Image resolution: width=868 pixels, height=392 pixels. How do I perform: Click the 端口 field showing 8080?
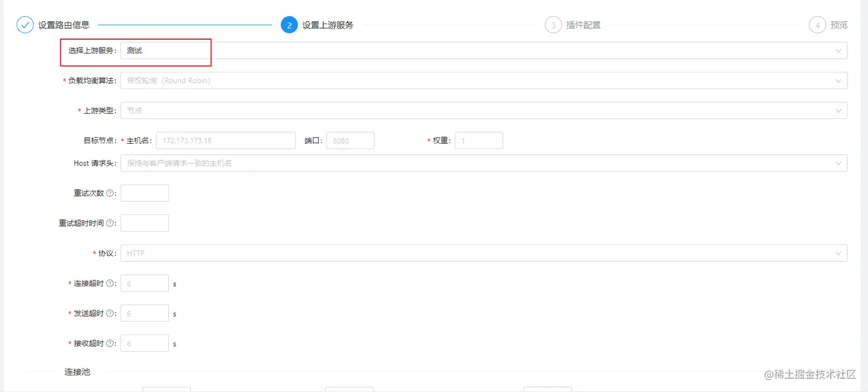[350, 140]
